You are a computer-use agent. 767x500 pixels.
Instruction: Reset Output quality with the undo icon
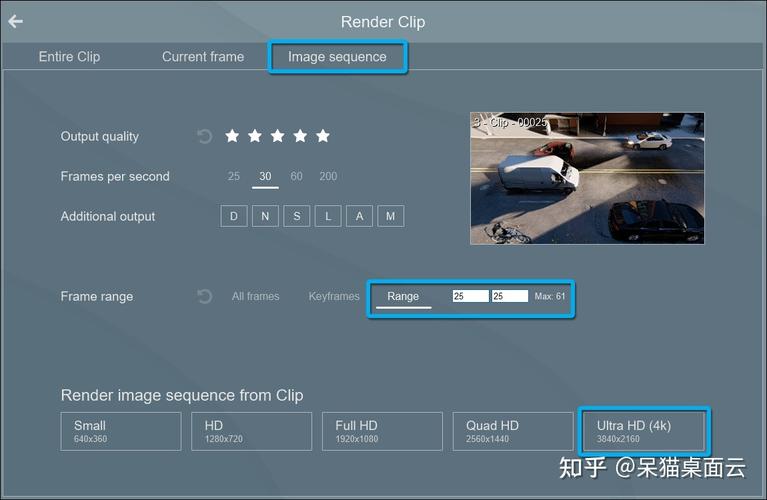[x=204, y=136]
